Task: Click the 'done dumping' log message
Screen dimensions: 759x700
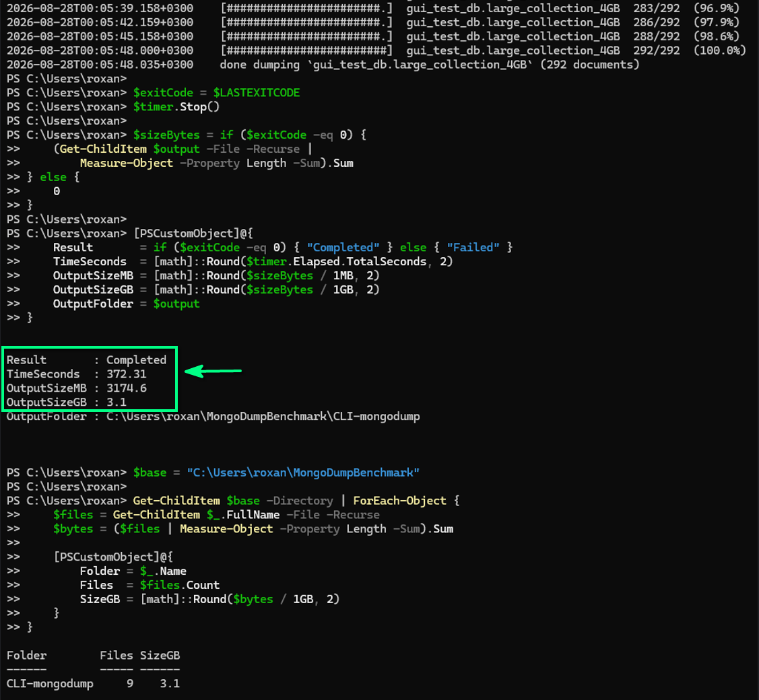Action: pyautogui.click(x=430, y=65)
